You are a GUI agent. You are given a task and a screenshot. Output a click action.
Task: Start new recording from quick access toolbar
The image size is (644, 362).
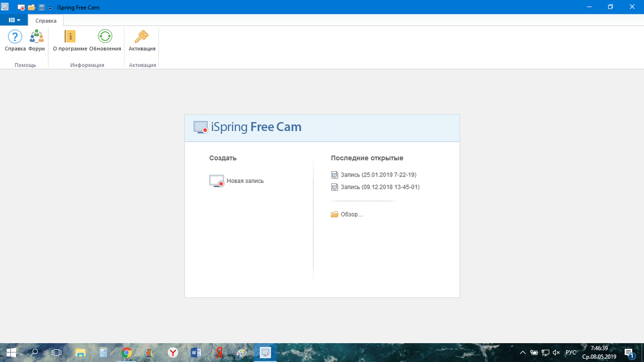(x=21, y=8)
